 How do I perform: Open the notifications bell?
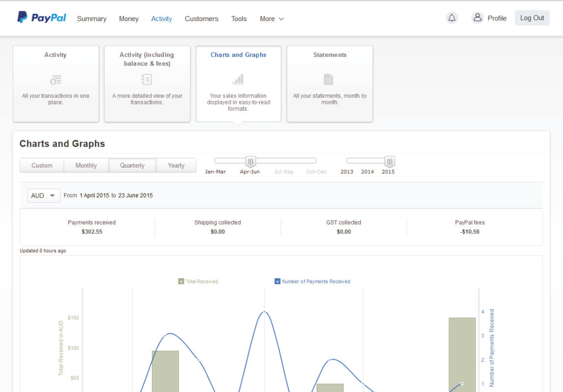(452, 18)
